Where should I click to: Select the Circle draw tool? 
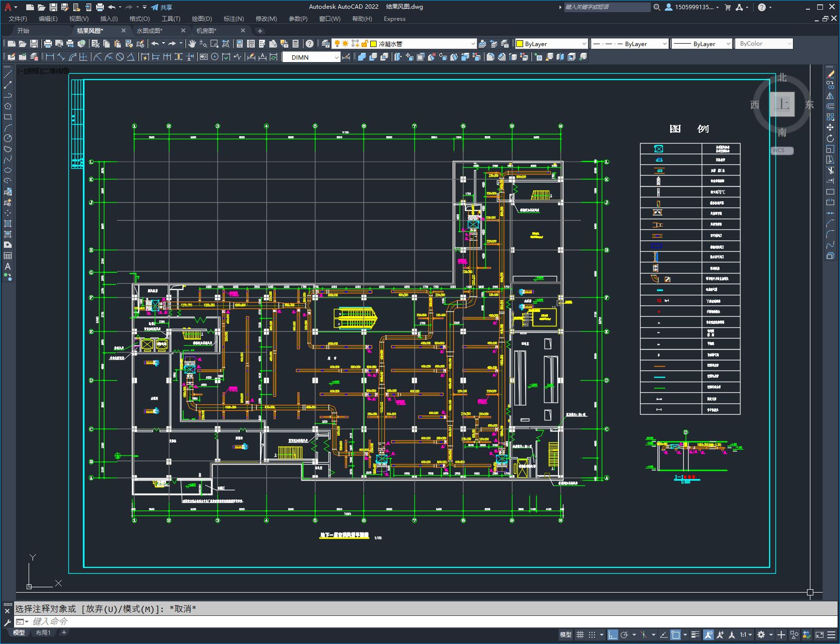[8, 138]
